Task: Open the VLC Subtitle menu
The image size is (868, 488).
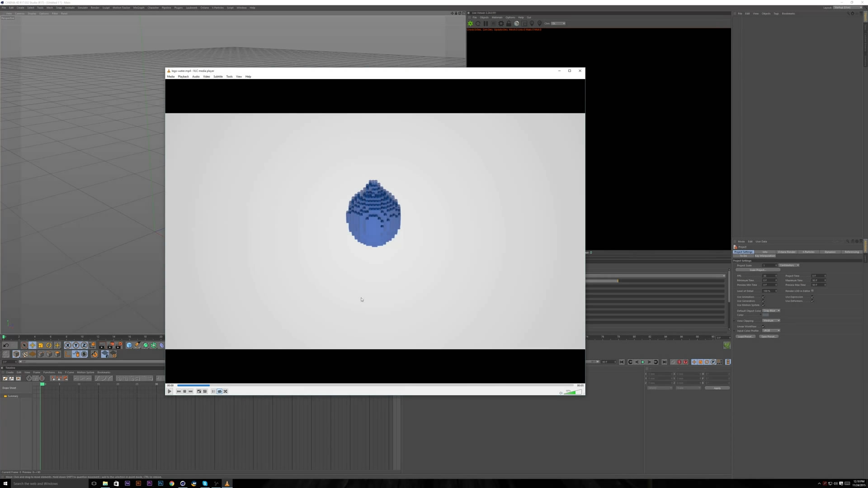Action: tap(218, 76)
